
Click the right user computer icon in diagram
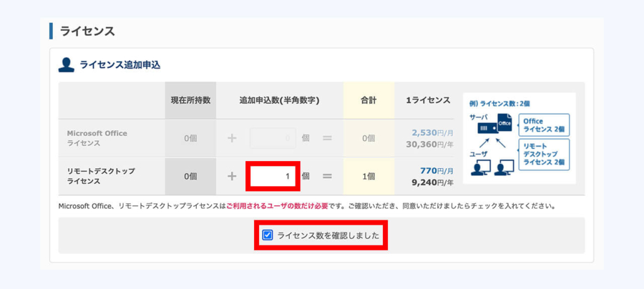coord(504,167)
